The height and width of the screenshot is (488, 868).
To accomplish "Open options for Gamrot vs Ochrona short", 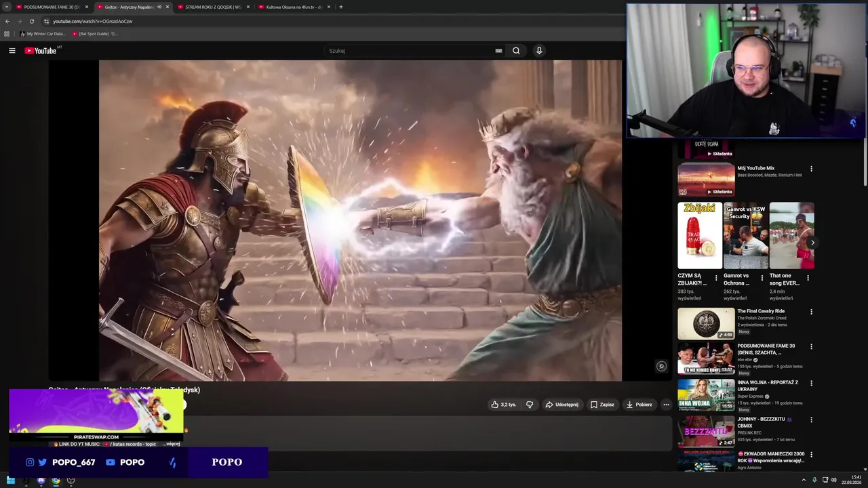I will click(x=762, y=278).
